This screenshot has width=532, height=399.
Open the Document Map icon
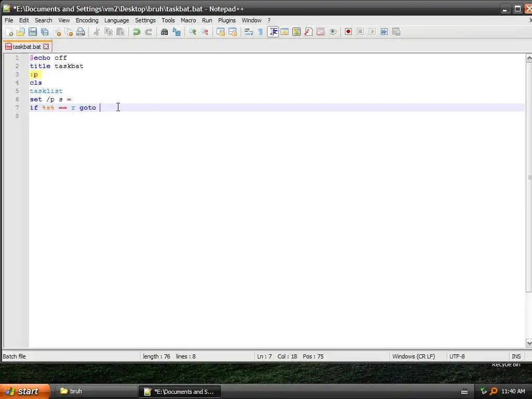click(297, 32)
